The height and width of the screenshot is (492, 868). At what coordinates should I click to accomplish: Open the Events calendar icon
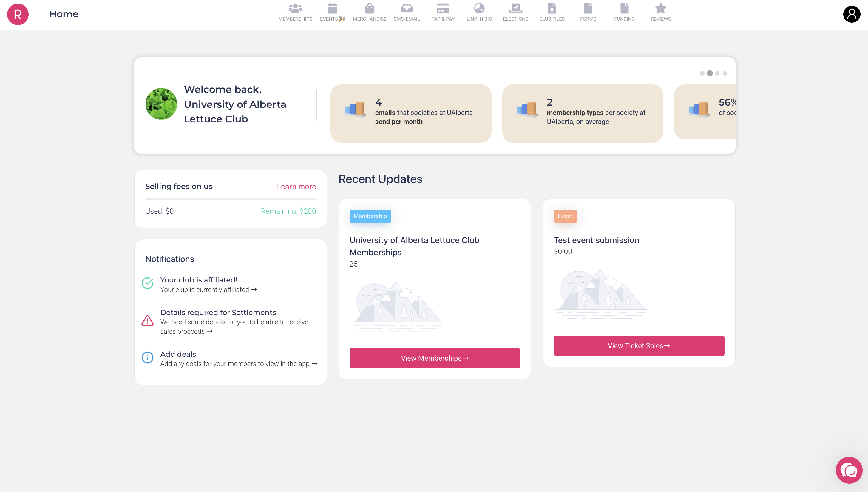pyautogui.click(x=332, y=8)
